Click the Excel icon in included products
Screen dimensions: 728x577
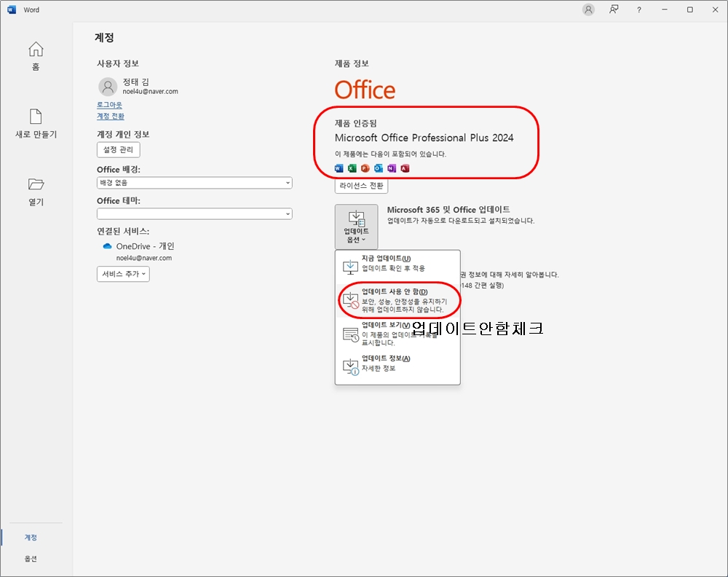(352, 168)
